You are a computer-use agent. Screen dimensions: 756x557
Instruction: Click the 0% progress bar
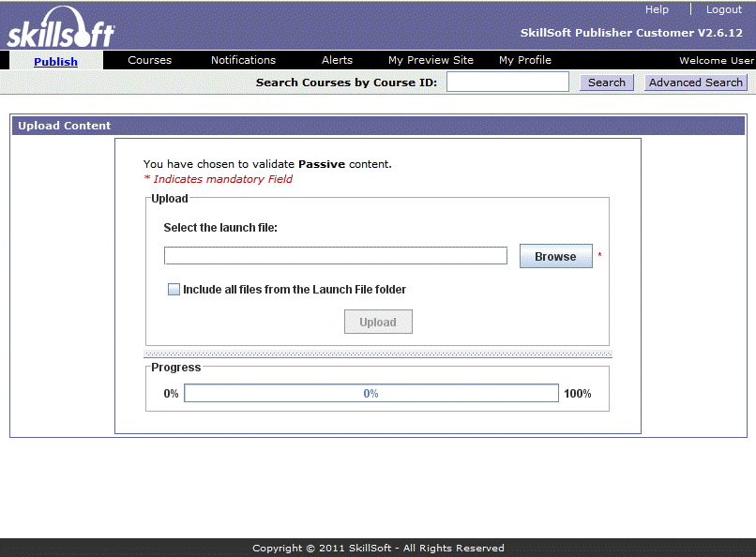click(370, 392)
